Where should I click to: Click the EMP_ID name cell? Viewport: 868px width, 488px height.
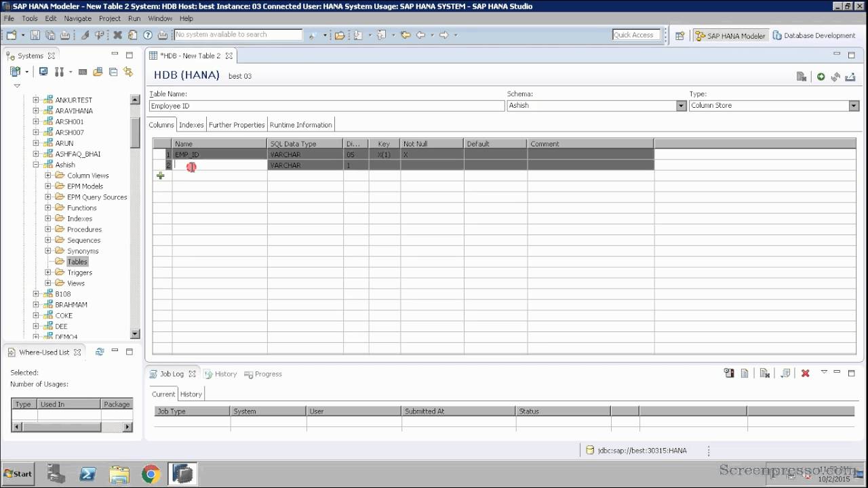[x=220, y=155]
